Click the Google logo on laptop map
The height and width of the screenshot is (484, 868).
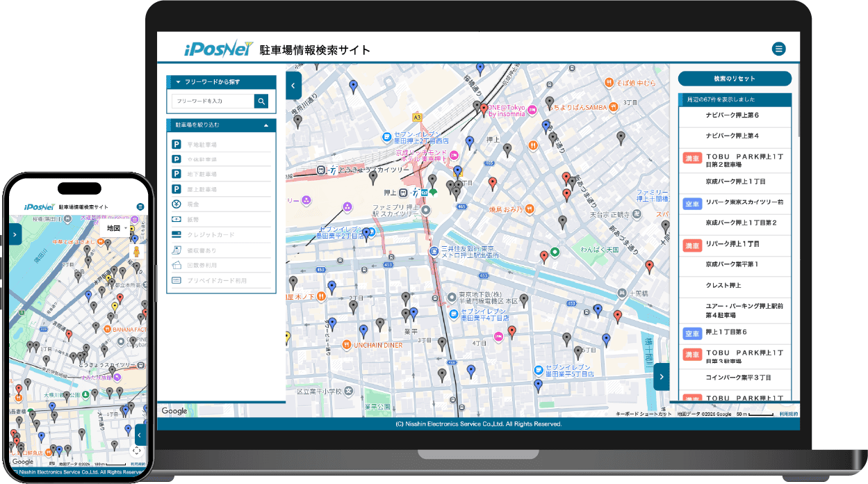pyautogui.click(x=174, y=411)
